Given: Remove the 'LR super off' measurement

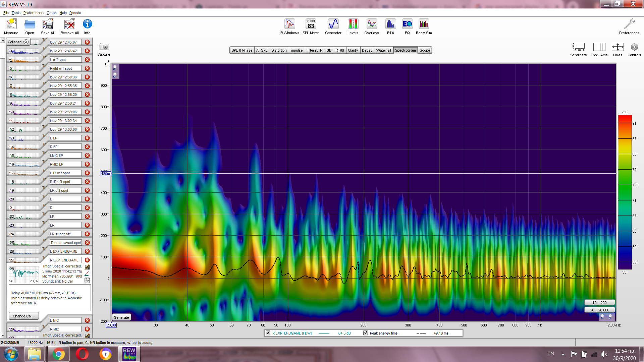Looking at the screenshot, I should tap(87, 234).
